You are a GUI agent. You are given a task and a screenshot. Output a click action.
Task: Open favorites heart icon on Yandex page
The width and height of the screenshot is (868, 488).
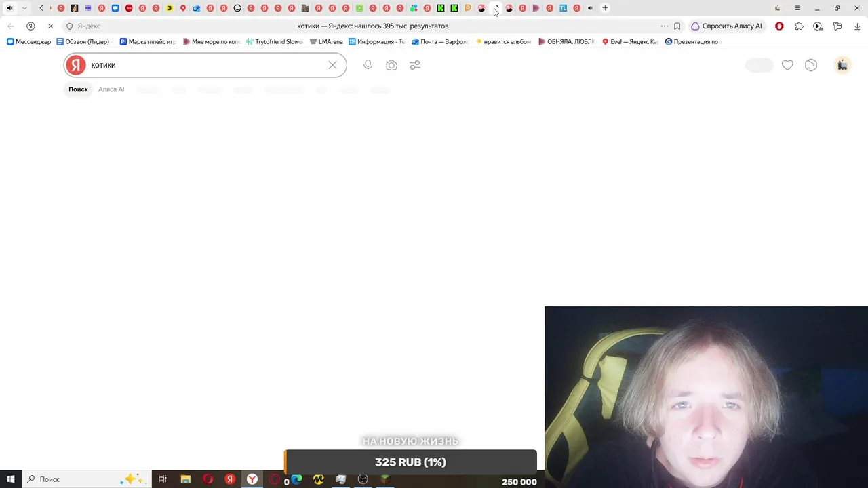click(x=787, y=65)
